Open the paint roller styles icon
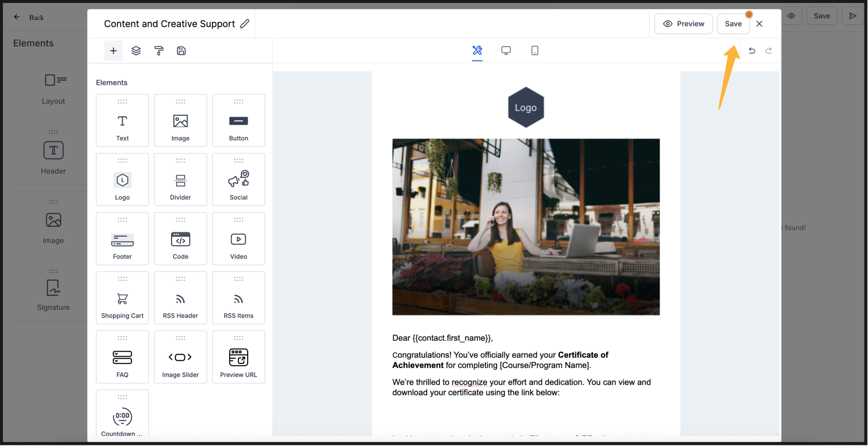This screenshot has width=868, height=446. tap(159, 51)
